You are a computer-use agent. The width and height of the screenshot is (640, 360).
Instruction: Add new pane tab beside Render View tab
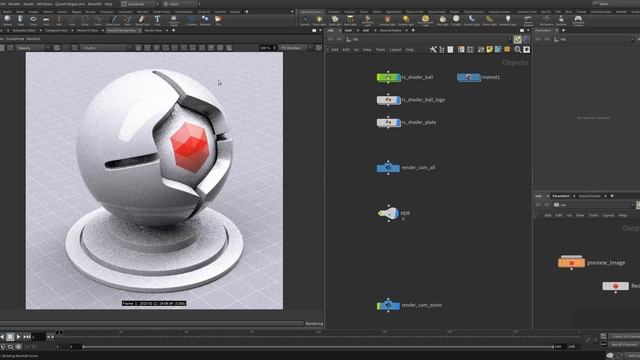[173, 30]
